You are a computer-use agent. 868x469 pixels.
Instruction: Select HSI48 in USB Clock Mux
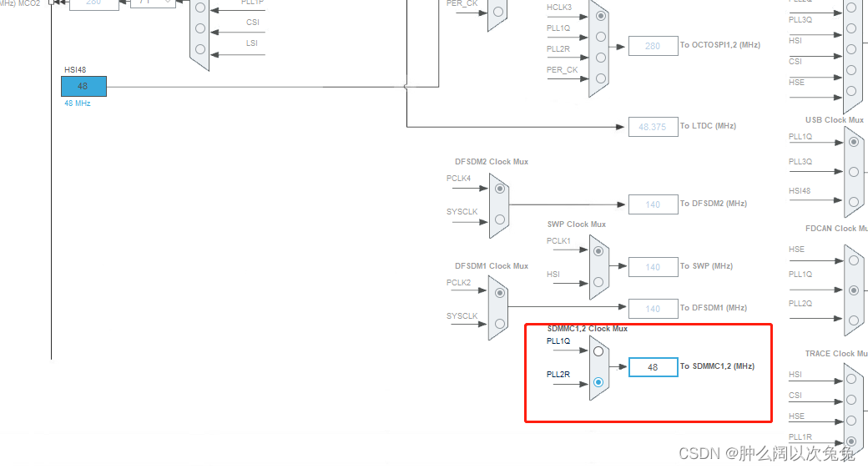tap(854, 202)
